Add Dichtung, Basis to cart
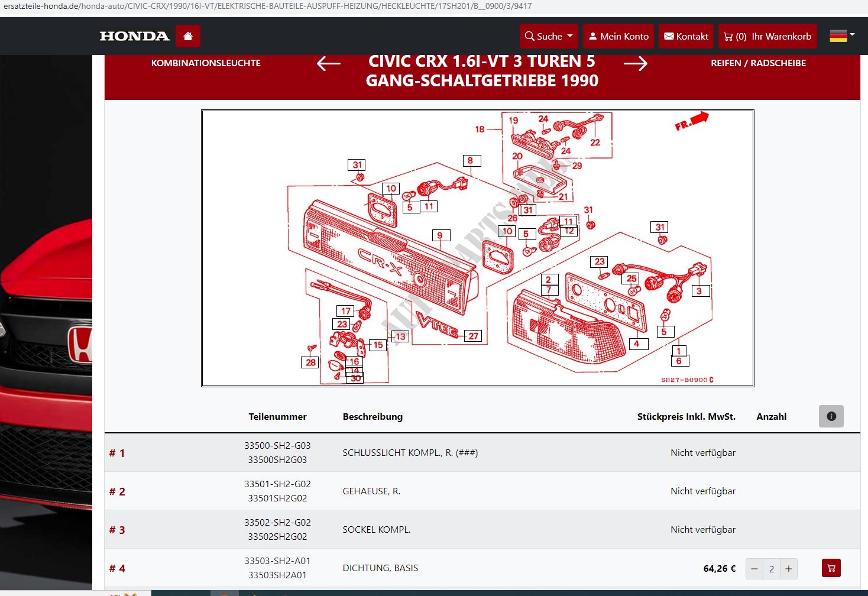 831,568
